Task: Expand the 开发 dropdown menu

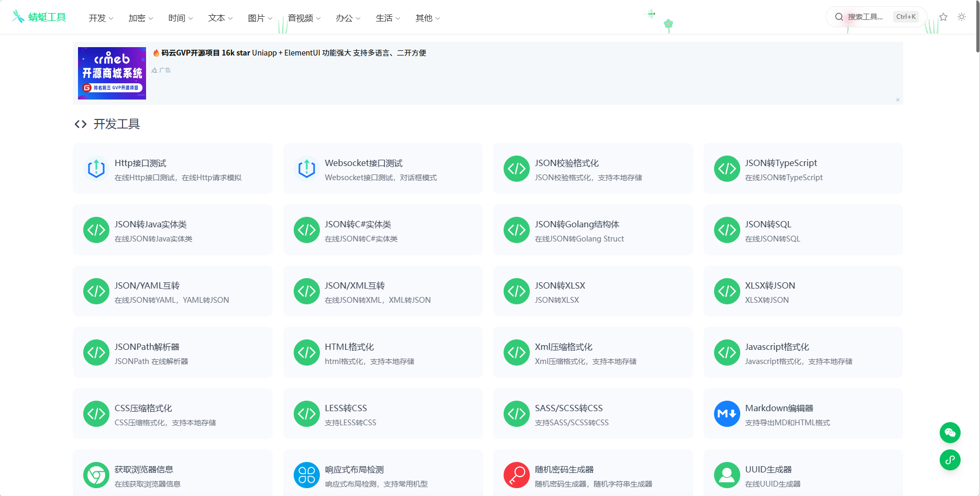Action: click(100, 18)
